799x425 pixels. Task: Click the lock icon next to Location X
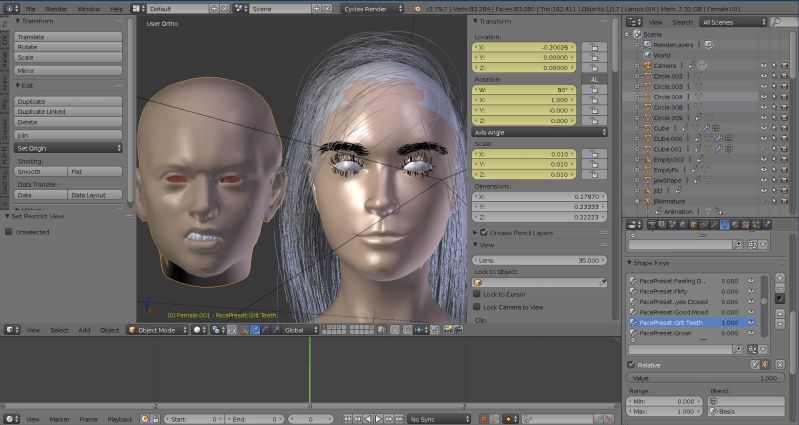coord(594,47)
